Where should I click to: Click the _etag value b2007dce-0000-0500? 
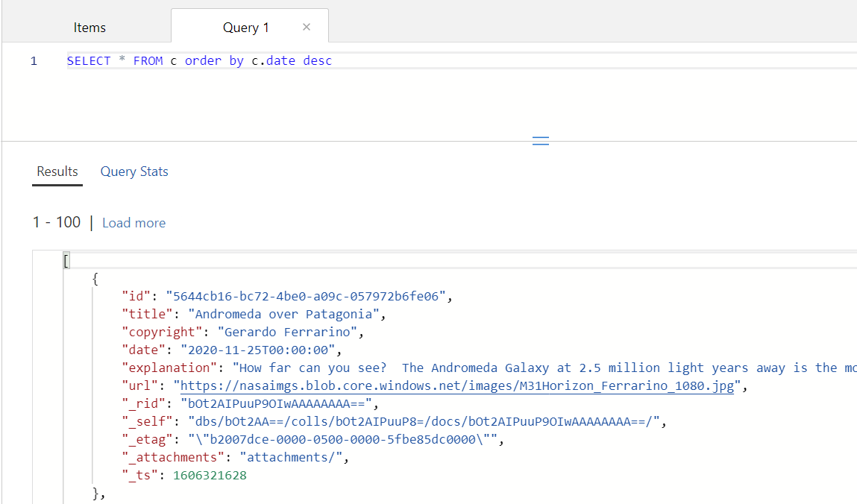point(342,440)
